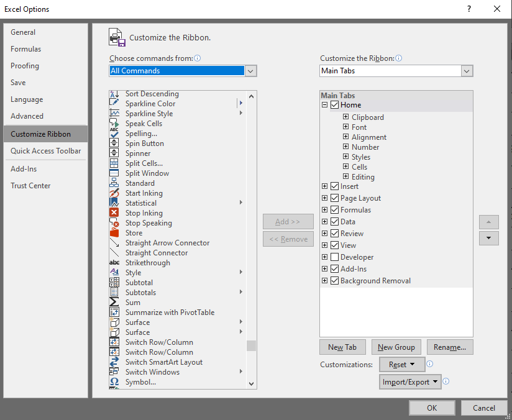Uncheck the Home tab
512x420 pixels.
[x=335, y=104]
